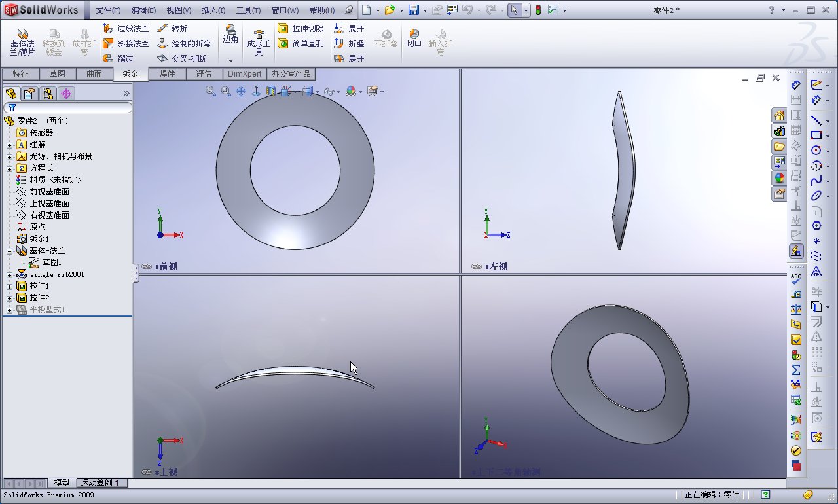Viewport: 838px width, 504px height.
Task: Click Zoom to Fit magnifier in view toolbar
Action: 211,92
